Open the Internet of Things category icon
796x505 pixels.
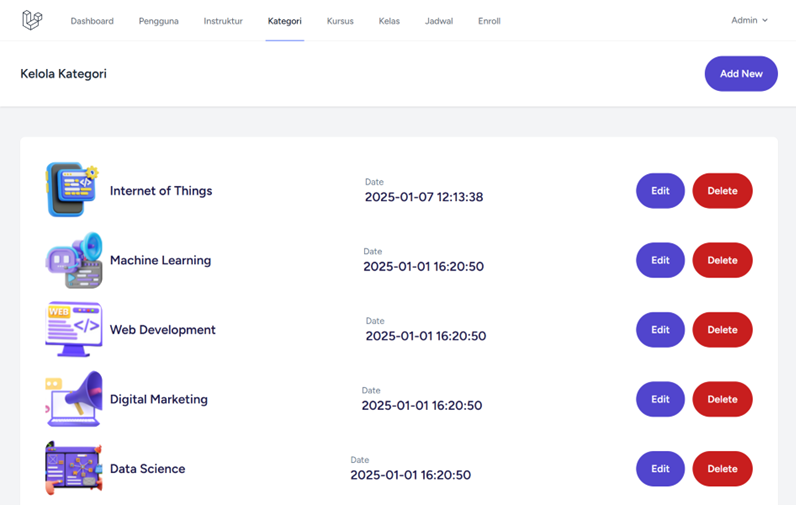73,190
